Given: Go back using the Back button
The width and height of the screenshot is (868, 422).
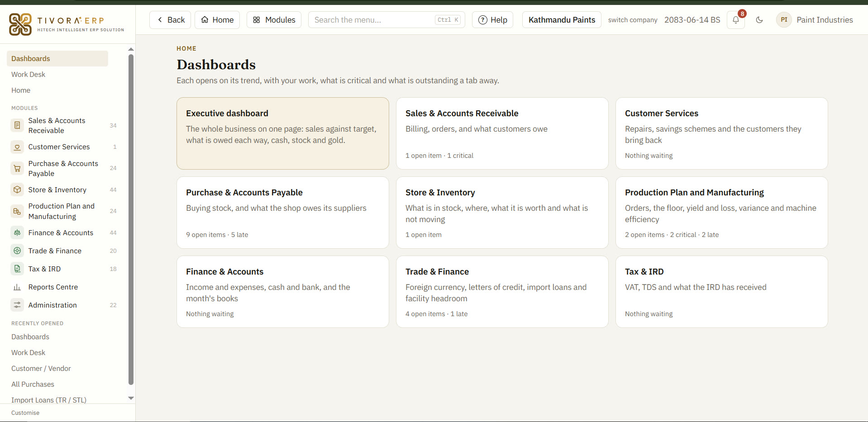Looking at the screenshot, I should coord(170,20).
